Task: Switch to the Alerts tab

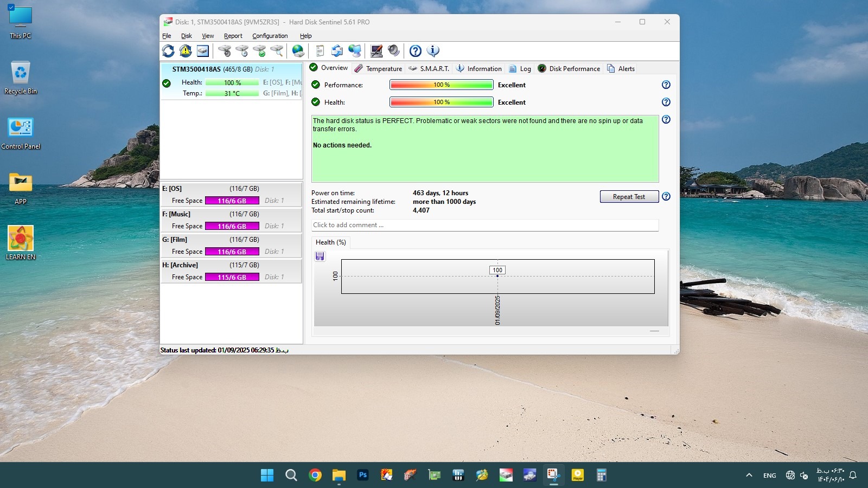Action: point(621,68)
